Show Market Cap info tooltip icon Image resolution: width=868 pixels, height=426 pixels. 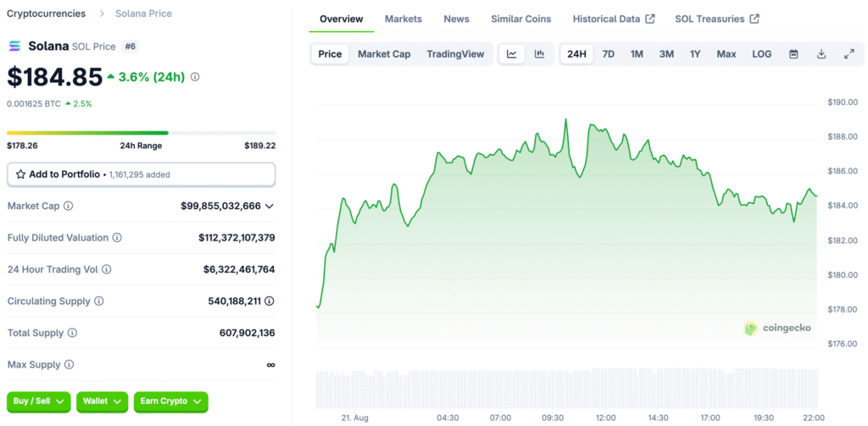(x=68, y=206)
